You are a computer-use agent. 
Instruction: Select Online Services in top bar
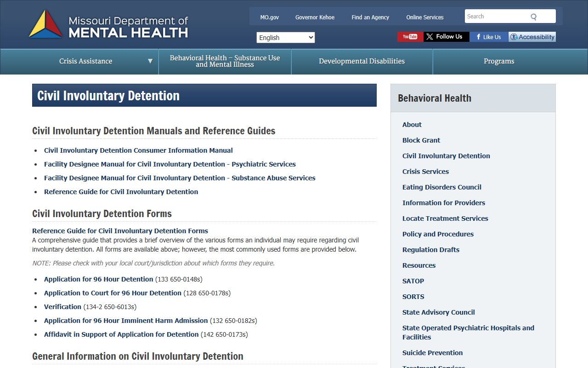[x=425, y=17]
